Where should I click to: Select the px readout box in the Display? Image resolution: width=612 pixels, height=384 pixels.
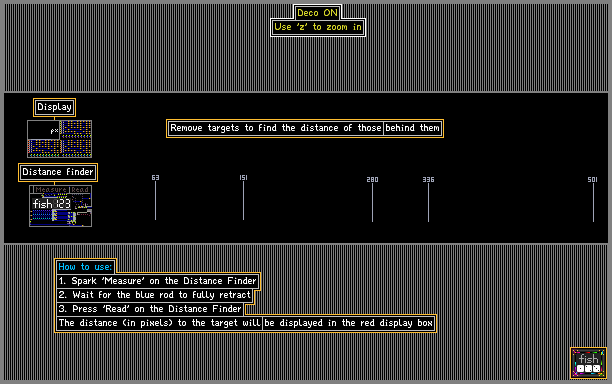point(43,130)
